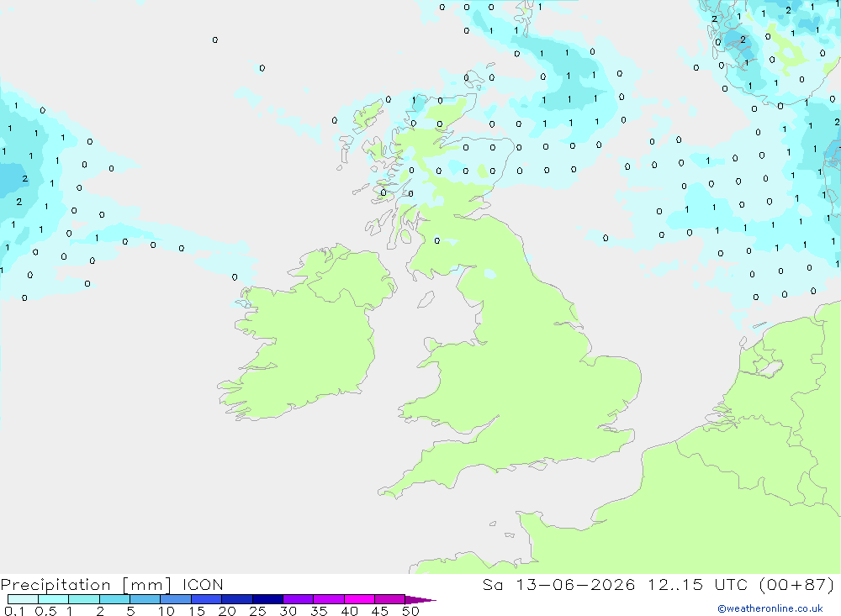This screenshot has width=841, height=616.
Task: Click the 0.1–0.5 mm palest legend swatch
Action: click(23, 599)
